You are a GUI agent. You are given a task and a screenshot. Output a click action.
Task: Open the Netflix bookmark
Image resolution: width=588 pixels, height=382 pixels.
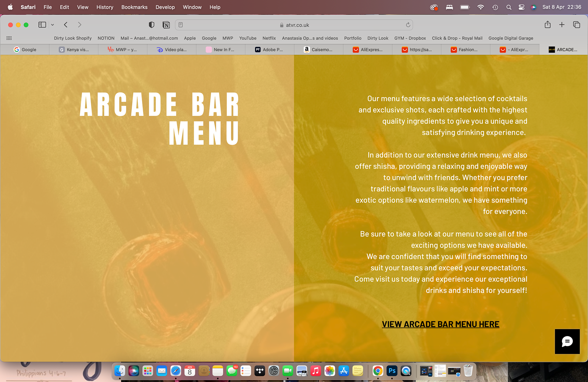pyautogui.click(x=269, y=38)
